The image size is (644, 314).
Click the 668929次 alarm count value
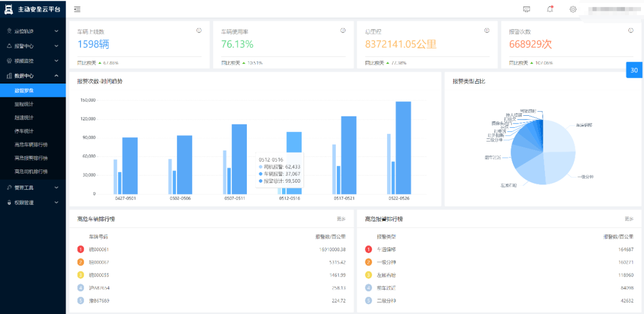pyautogui.click(x=531, y=44)
